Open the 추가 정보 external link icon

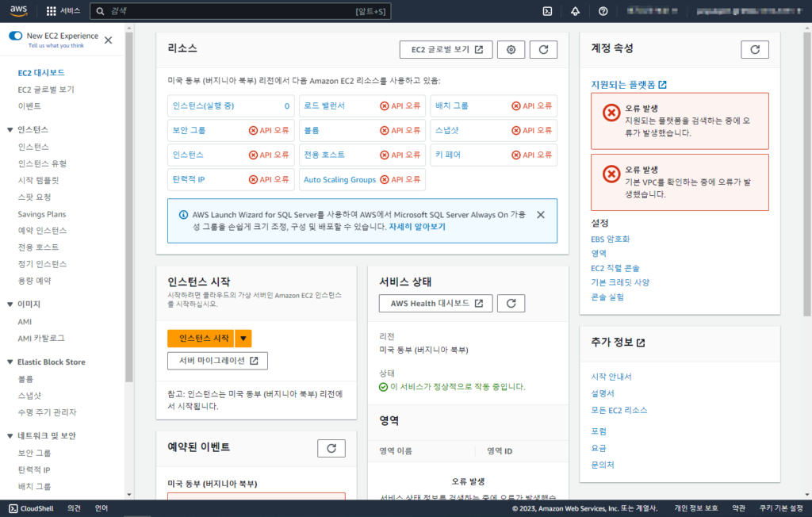(x=641, y=343)
